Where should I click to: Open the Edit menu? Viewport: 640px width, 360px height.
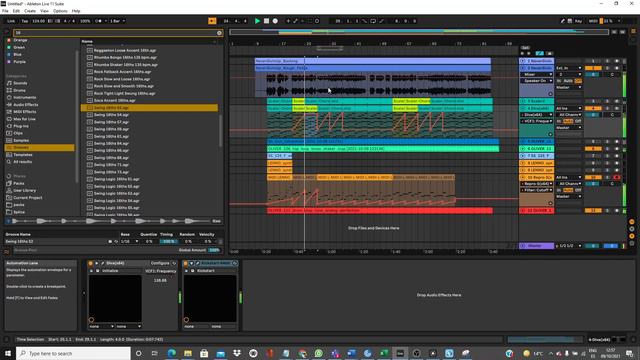[x=16, y=11]
